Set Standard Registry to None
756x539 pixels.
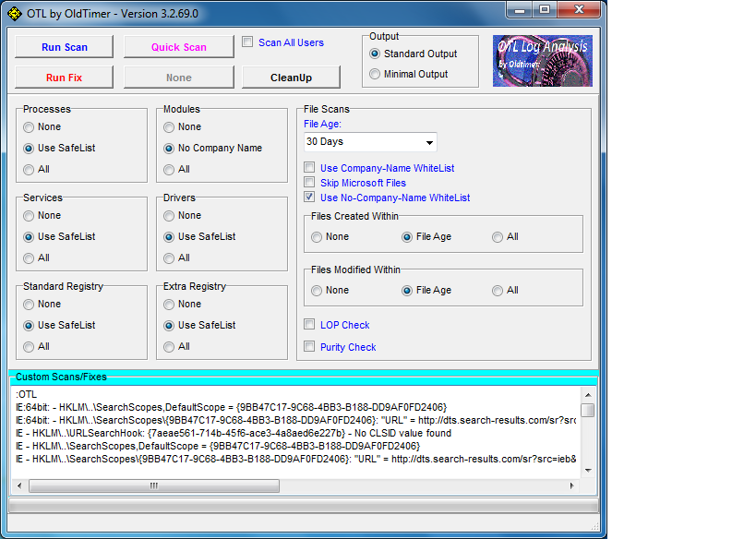pyautogui.click(x=29, y=305)
